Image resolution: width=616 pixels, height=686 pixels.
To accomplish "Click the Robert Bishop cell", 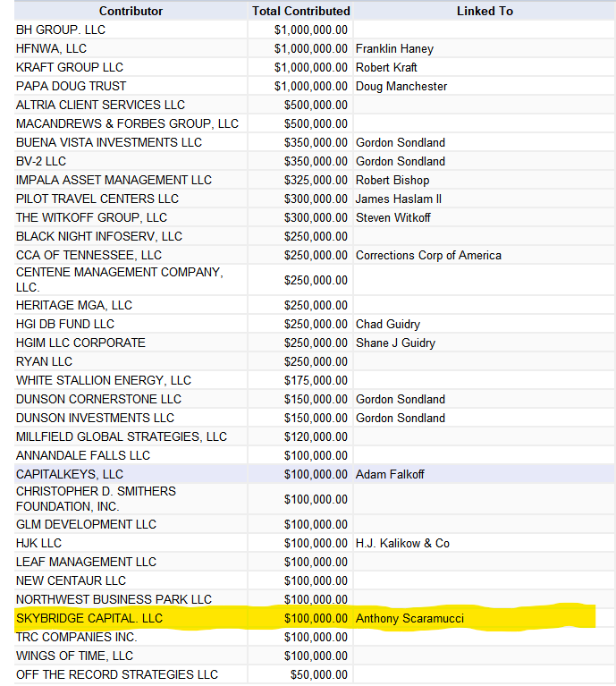I will click(485, 181).
